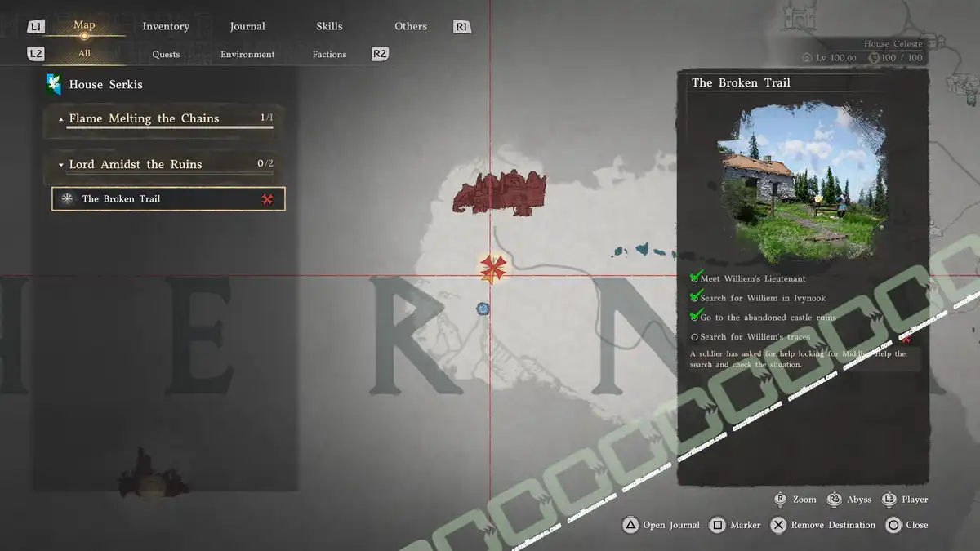Image resolution: width=980 pixels, height=551 pixels.
Task: Collapse the Flame Melting the Chains questline
Action: [x=62, y=119]
